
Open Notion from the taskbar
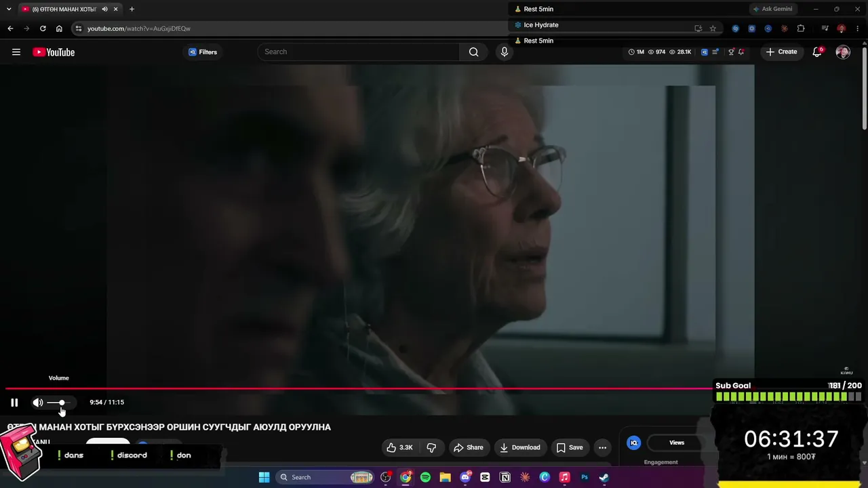(x=505, y=477)
